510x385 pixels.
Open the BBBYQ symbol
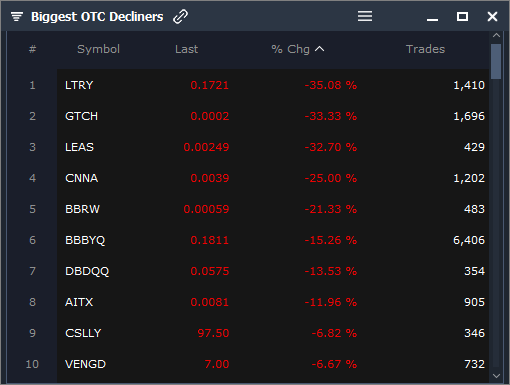tap(85, 240)
